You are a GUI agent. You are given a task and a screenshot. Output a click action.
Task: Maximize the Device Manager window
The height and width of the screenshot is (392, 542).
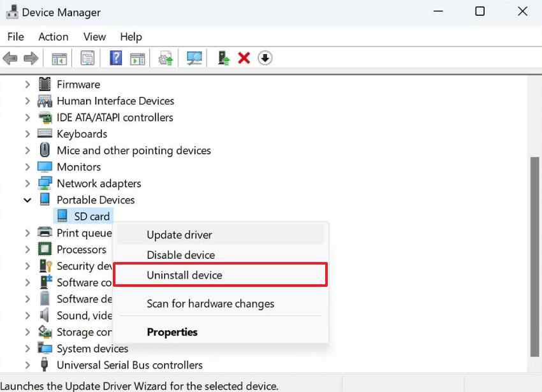(x=480, y=11)
